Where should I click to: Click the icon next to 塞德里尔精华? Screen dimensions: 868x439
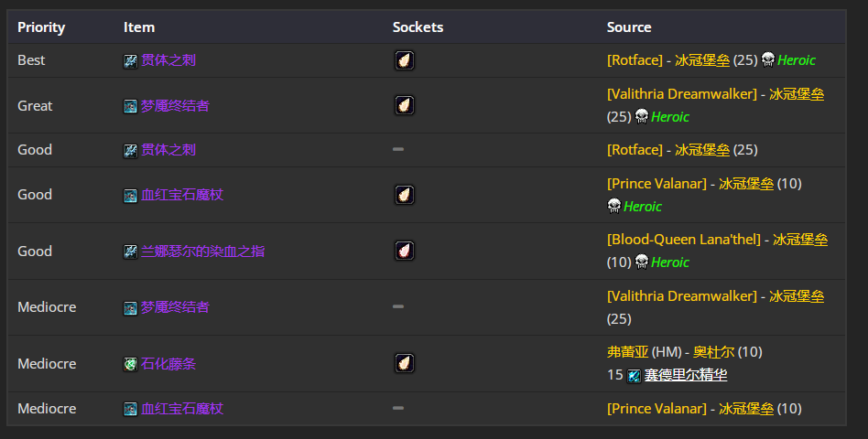click(634, 376)
